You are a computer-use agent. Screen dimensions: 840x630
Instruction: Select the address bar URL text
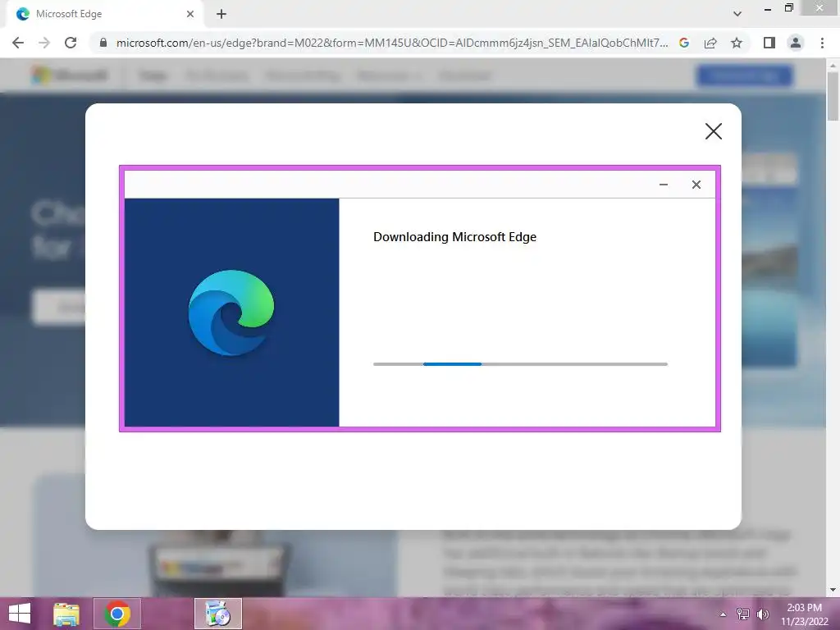[391, 43]
